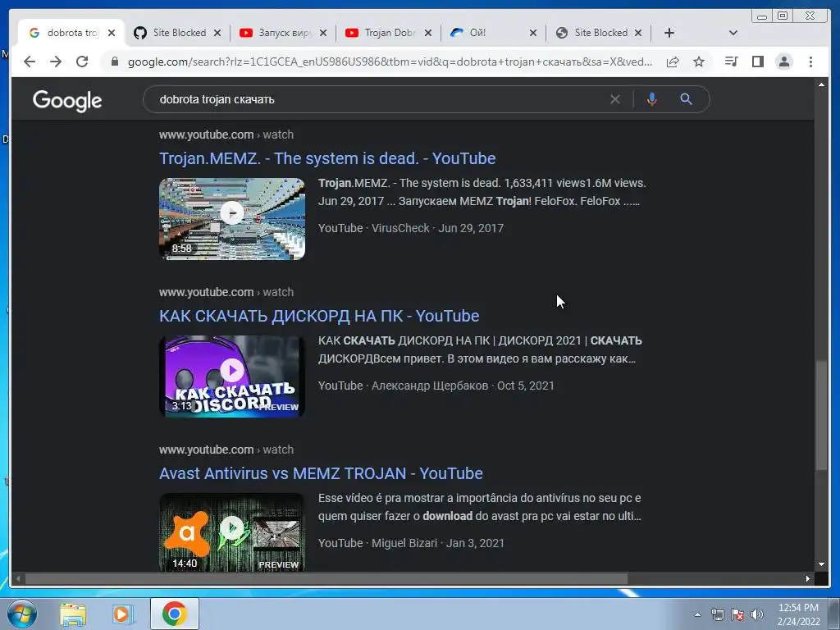Image resolution: width=840 pixels, height=630 pixels.
Task: Play the Avast vs MEMZ video thumbnail
Action: click(232, 532)
